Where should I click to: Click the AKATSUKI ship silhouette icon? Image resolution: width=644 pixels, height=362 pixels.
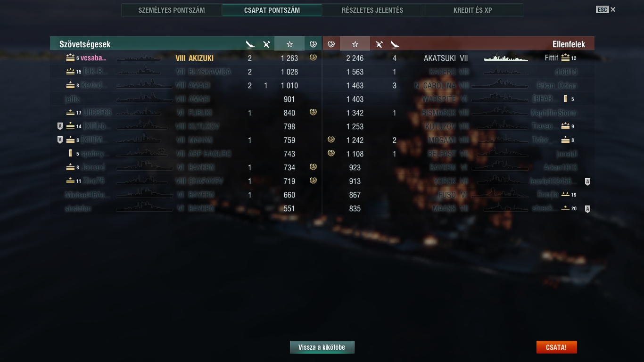[505, 58]
